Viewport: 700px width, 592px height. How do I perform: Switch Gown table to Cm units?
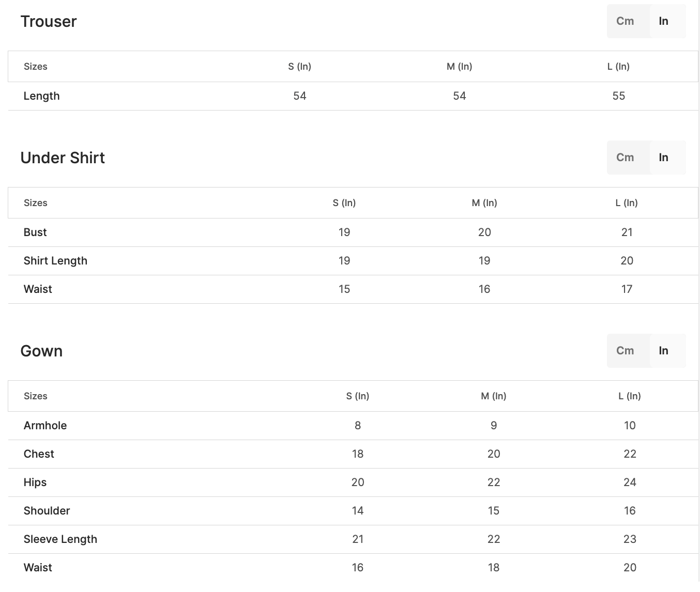625,351
